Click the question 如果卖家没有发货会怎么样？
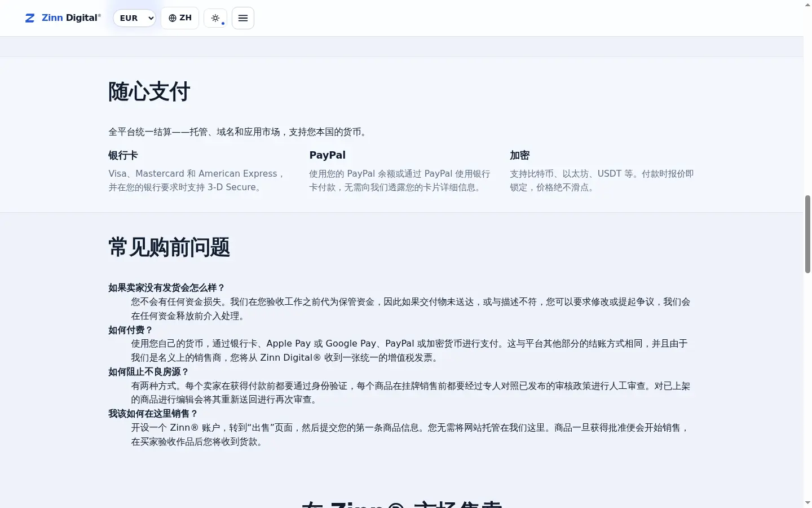812x508 pixels. pos(167,288)
